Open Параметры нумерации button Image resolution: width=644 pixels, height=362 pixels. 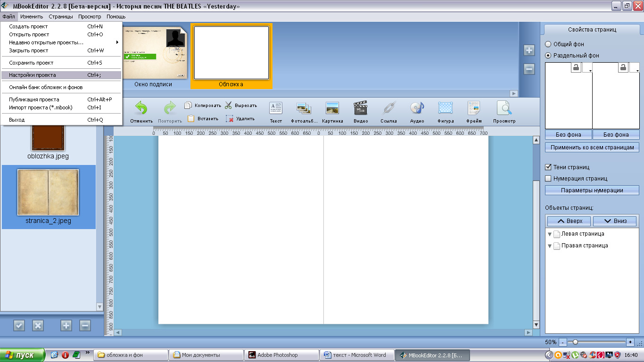592,190
